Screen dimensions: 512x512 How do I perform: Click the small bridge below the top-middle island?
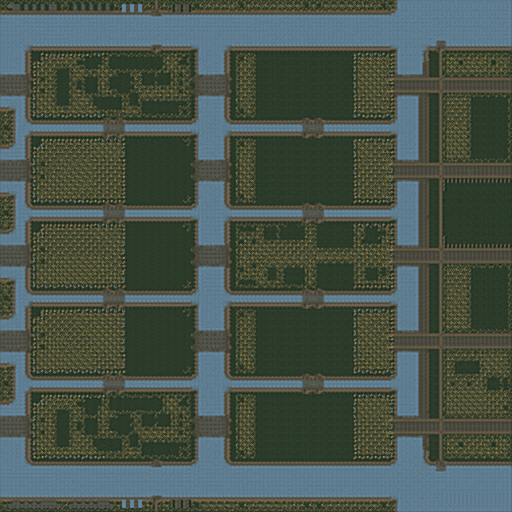(x=313, y=127)
